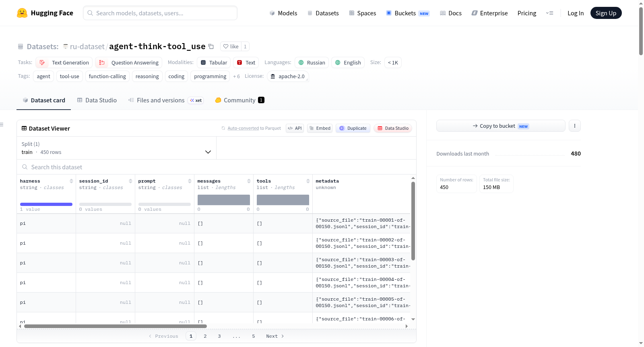Viewport: 644px width, 347px height.
Task: Select the Tabular modality tag
Action: (x=214, y=62)
